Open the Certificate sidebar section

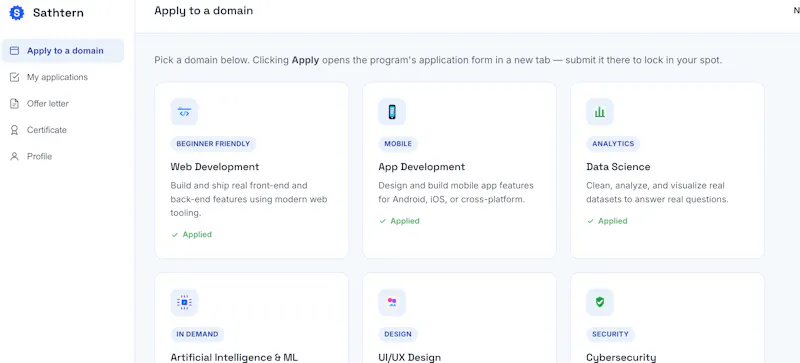coord(63,130)
